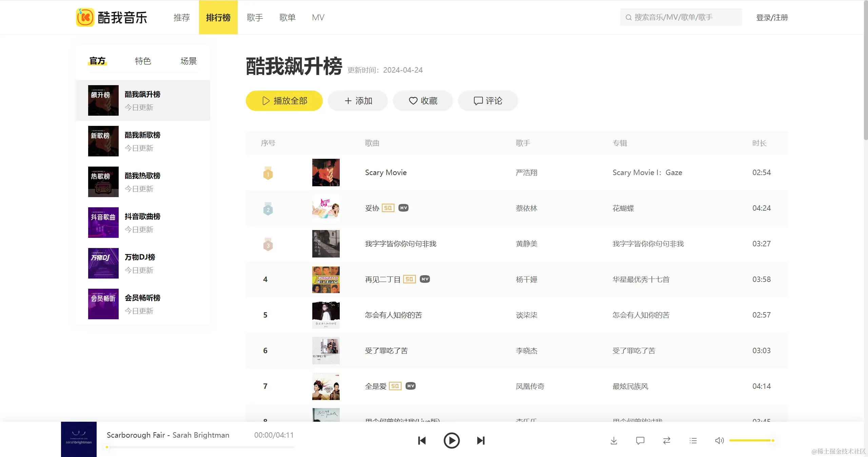Open the 歌手 navigation menu item
This screenshot has height=457, width=868.
click(255, 17)
